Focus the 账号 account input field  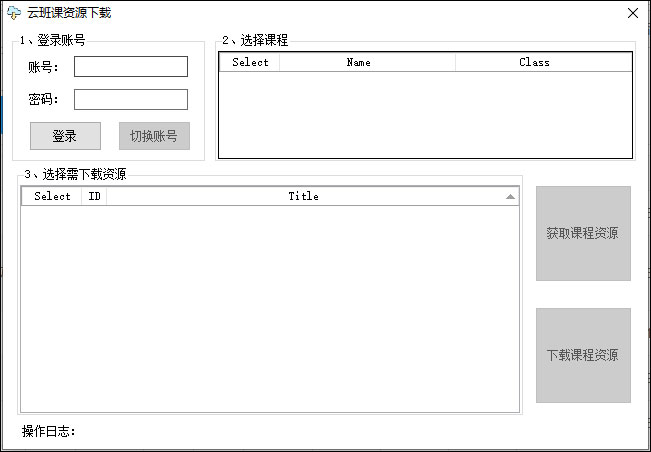131,66
